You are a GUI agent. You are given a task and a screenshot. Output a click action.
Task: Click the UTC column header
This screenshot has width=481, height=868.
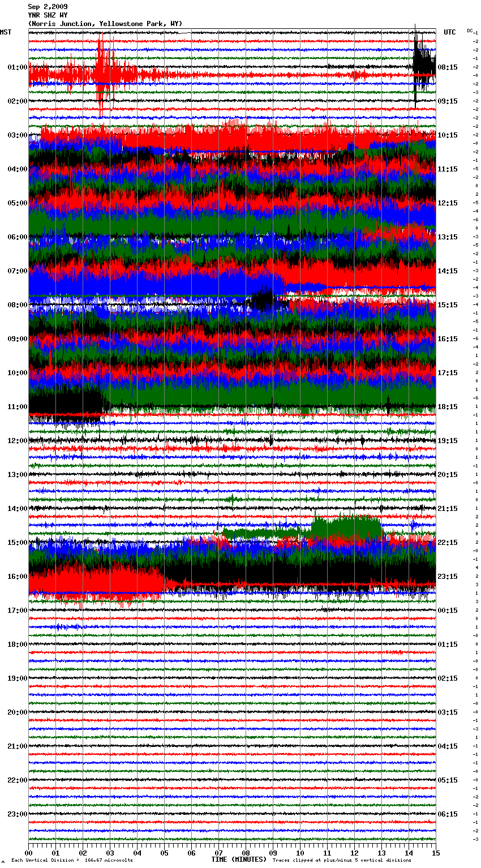coord(450,32)
